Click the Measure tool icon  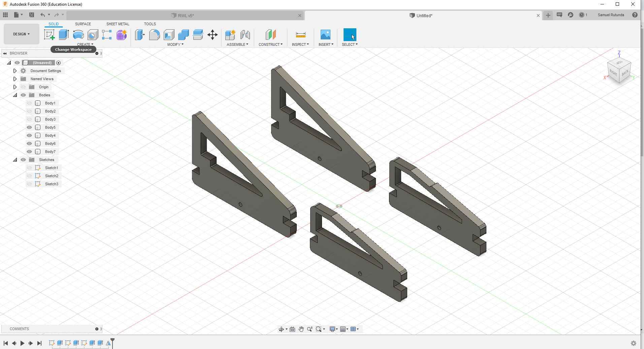(300, 35)
